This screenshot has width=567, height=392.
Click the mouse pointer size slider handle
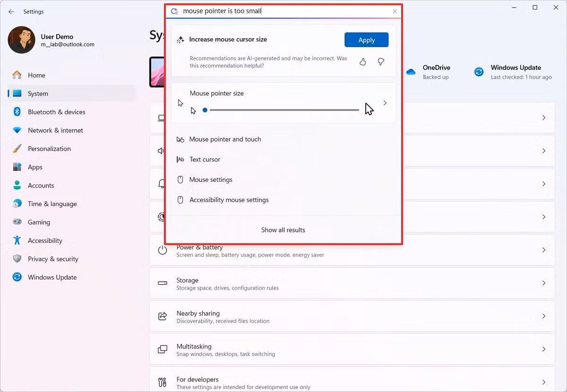[x=205, y=110]
